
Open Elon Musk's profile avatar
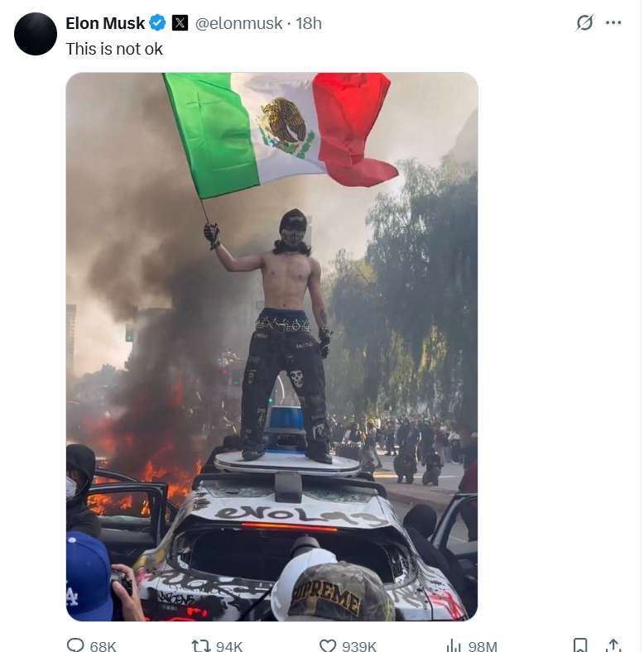36,34
